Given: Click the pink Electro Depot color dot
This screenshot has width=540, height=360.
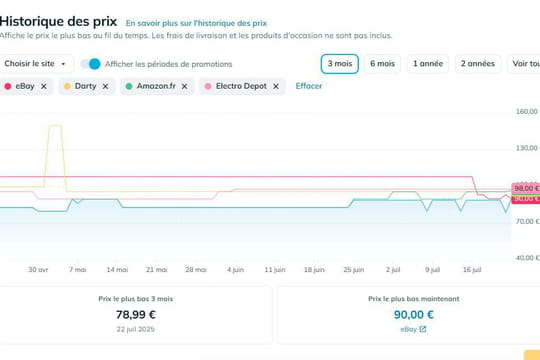Looking at the screenshot, I should pos(208,86).
